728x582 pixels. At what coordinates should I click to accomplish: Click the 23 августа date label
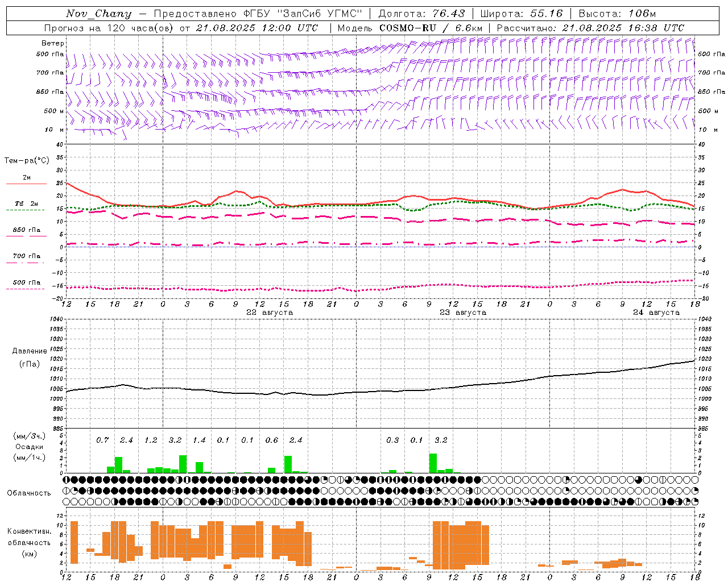tap(463, 313)
